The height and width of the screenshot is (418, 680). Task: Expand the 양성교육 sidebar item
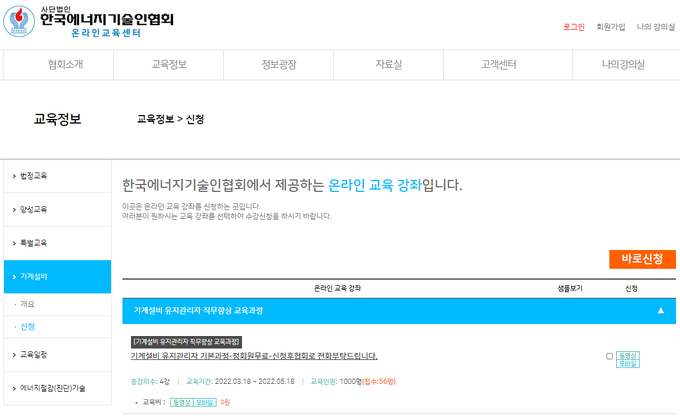(57, 209)
